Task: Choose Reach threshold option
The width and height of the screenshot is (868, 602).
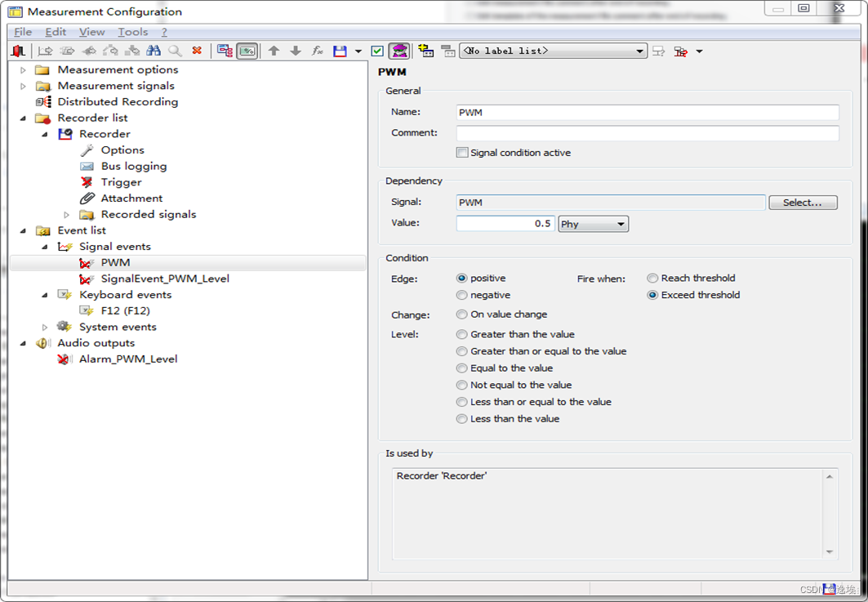Action: (652, 278)
